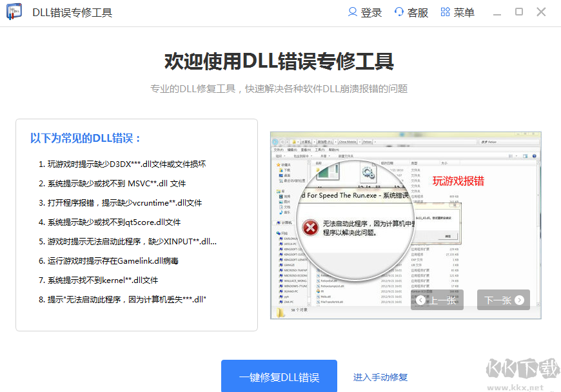Click the 上一张 left arrow icon
The height and width of the screenshot is (392, 561).
pyautogui.click(x=421, y=299)
